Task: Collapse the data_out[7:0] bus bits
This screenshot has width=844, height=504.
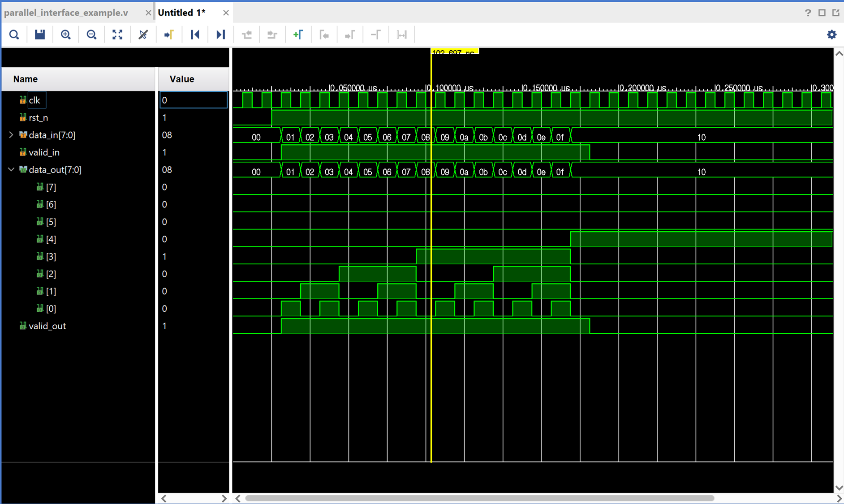Action: [x=11, y=170]
